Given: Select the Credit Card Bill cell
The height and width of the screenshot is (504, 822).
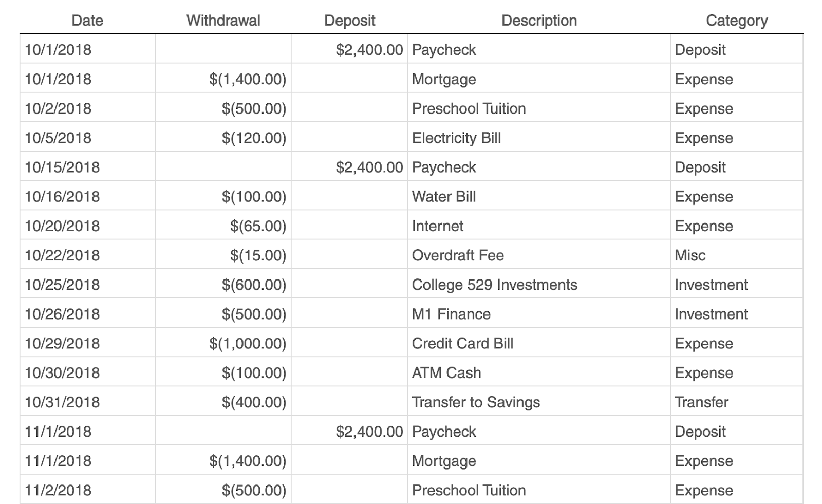Looking at the screenshot, I should click(462, 343).
